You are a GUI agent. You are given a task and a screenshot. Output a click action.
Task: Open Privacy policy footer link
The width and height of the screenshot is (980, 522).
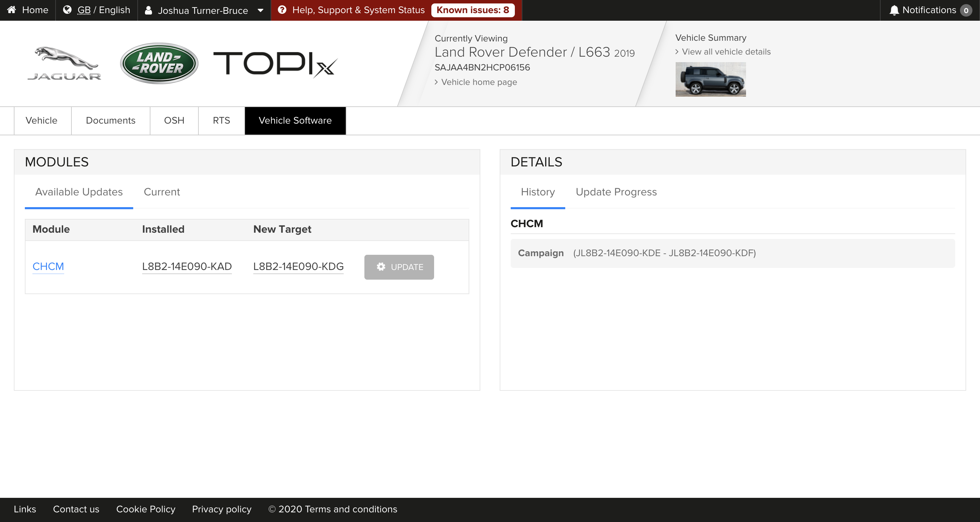(x=222, y=510)
